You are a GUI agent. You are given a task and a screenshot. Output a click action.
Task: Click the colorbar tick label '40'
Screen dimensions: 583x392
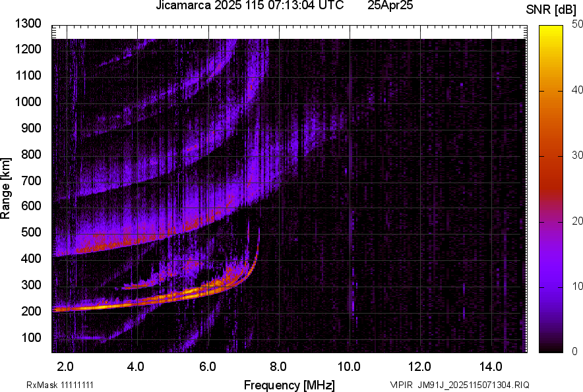(x=577, y=90)
